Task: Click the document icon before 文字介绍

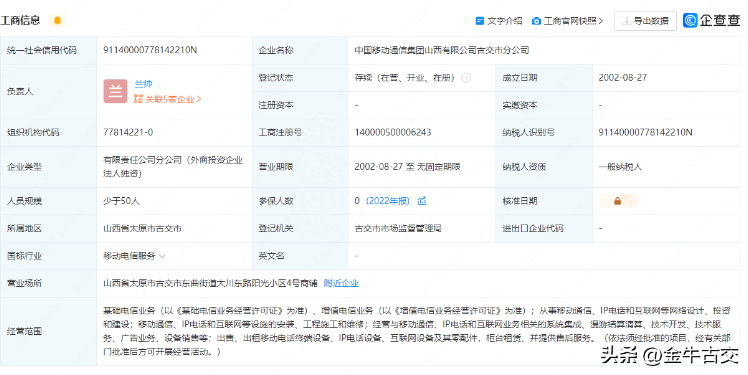Action: 480,21
